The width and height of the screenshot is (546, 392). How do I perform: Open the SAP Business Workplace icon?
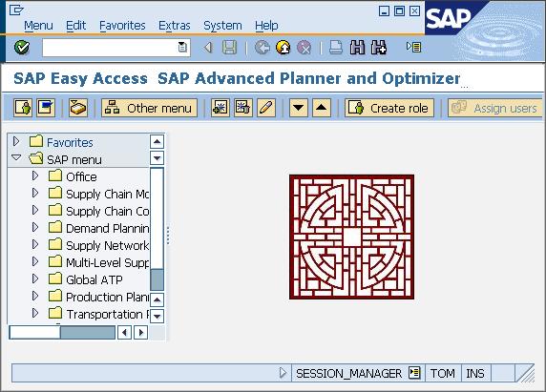pyautogui.click(x=78, y=108)
